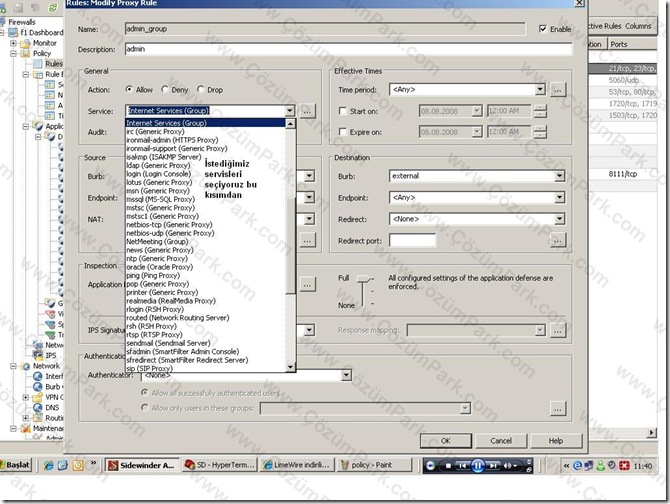670x504 pixels.
Task: Select IPS item in tree
Action: 51,355
